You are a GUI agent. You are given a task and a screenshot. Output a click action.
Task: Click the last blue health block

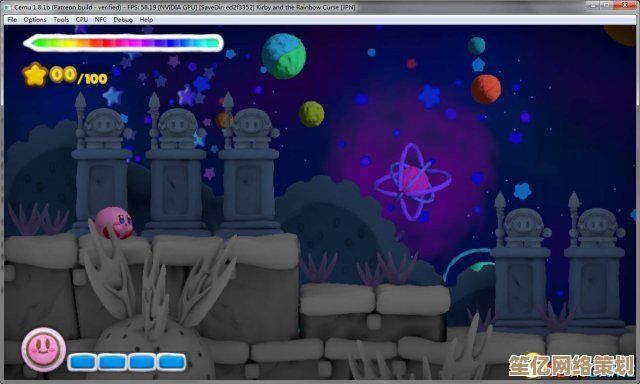tap(172, 362)
